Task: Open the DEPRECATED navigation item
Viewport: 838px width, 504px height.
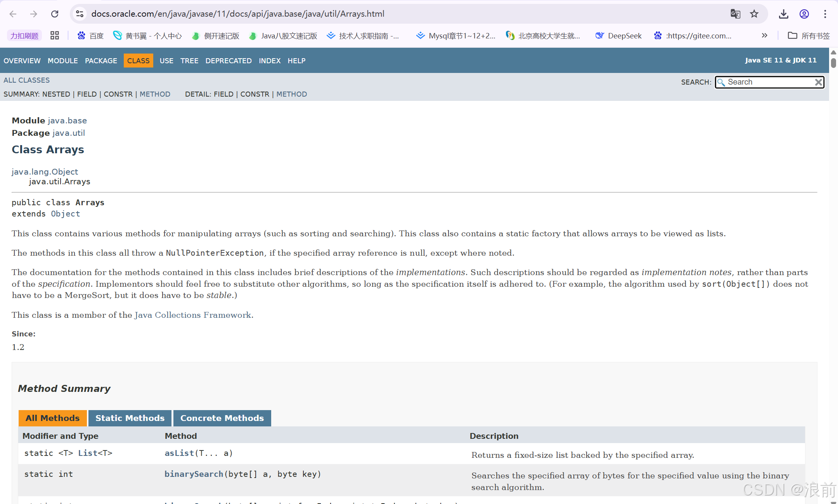Action: pos(229,61)
